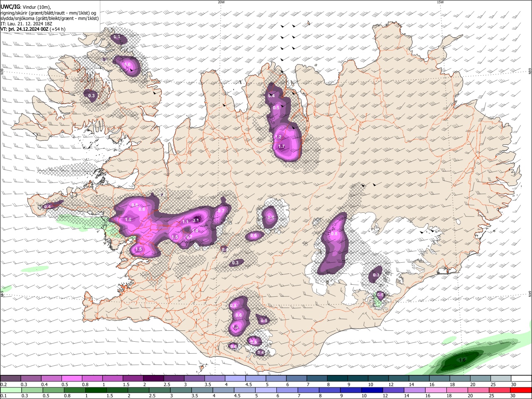
Task: Click the "(+54 h)" forecast offset text
Action: point(58,29)
